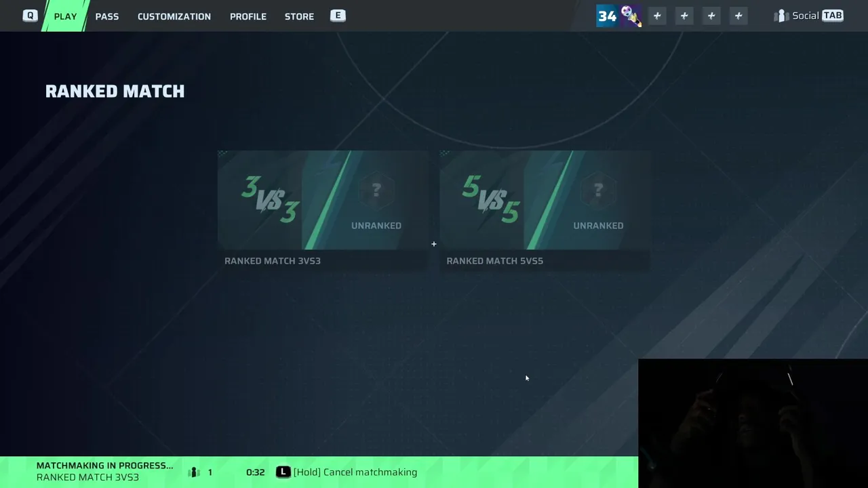Open the STORE tab
This screenshot has width=868, height=488.
(x=299, y=16)
